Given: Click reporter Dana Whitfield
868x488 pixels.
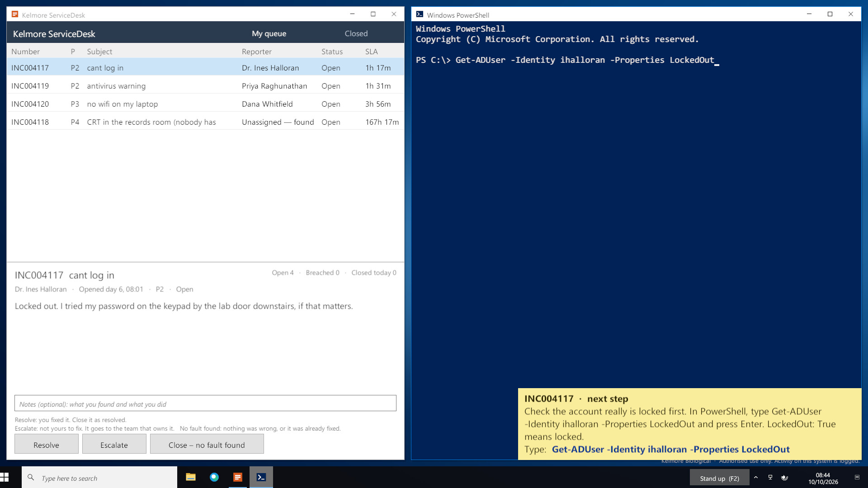Looking at the screenshot, I should (x=267, y=104).
